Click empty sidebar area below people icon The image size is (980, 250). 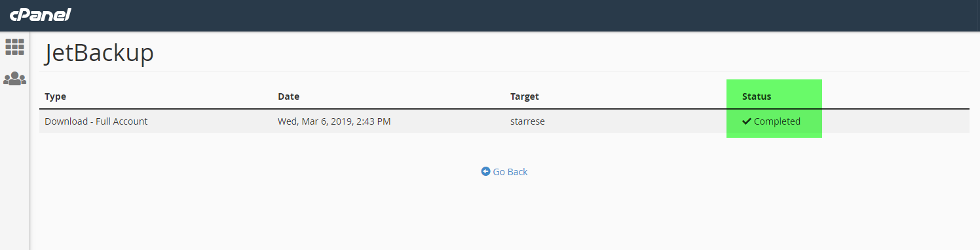14,171
